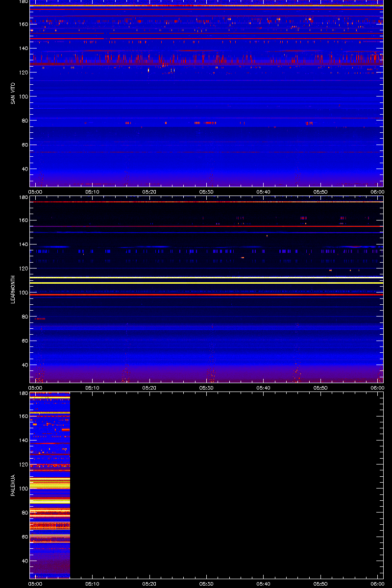
Task: Click 05:40 time label under San Vito plot
Action: pos(264,192)
